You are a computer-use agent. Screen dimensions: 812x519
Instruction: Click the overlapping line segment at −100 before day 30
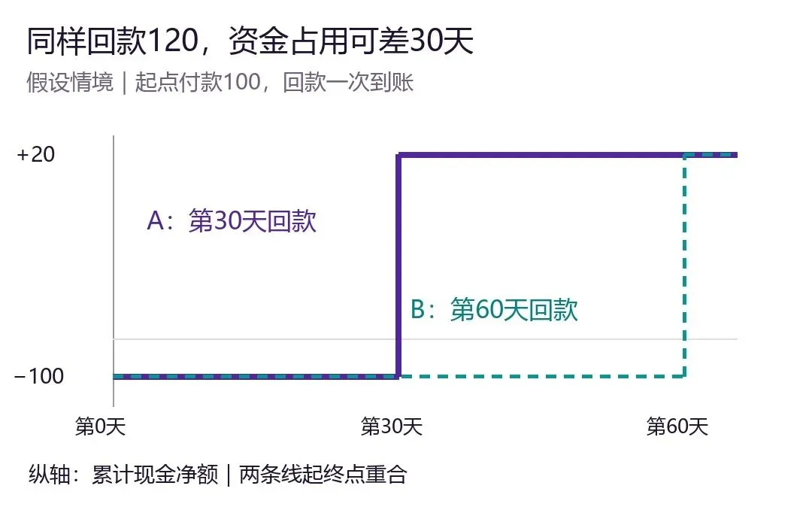click(256, 377)
